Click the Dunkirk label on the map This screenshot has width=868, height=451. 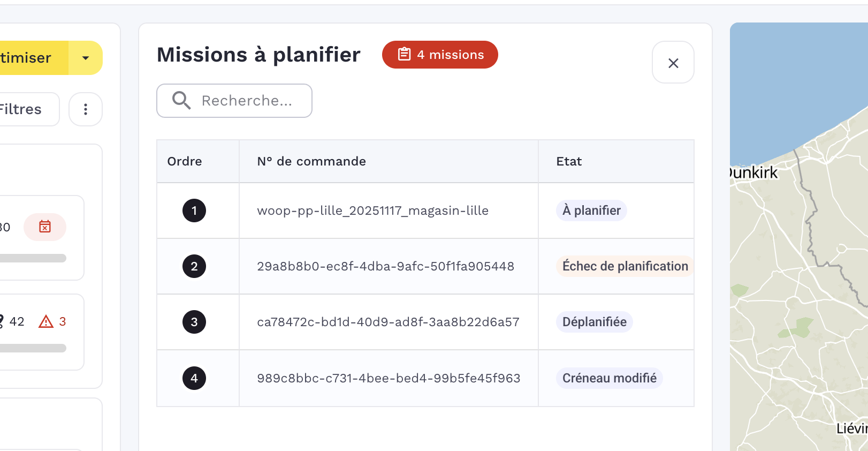pos(755,172)
